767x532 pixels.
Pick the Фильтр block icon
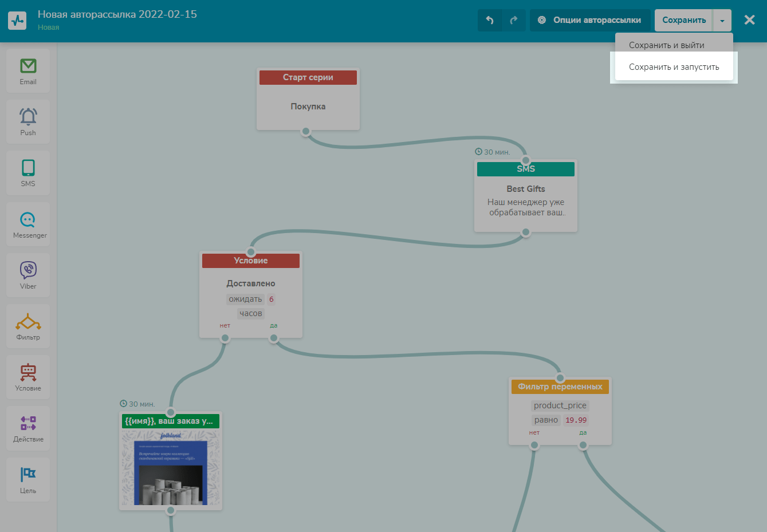point(28,326)
